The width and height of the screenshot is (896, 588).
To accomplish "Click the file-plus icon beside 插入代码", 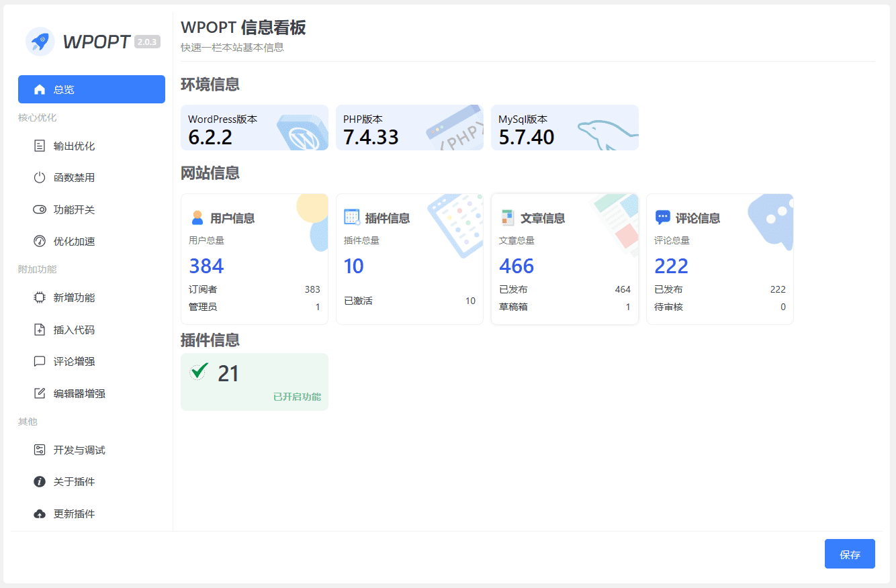I will (x=40, y=330).
